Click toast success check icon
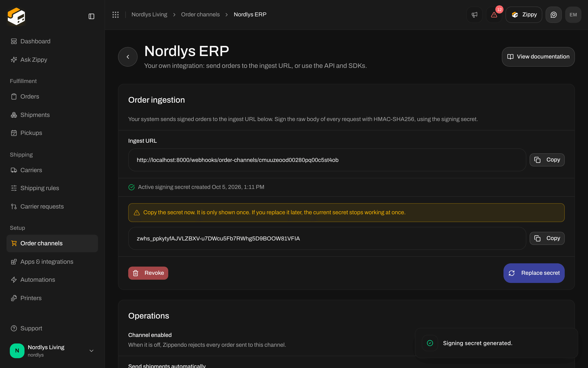Viewport: 588px width, 368px height. [x=430, y=343]
